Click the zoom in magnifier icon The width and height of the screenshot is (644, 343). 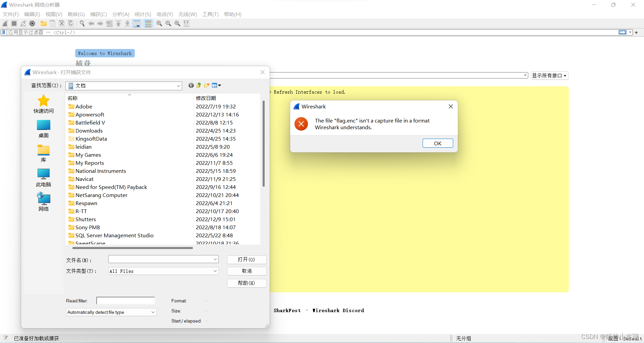159,23
